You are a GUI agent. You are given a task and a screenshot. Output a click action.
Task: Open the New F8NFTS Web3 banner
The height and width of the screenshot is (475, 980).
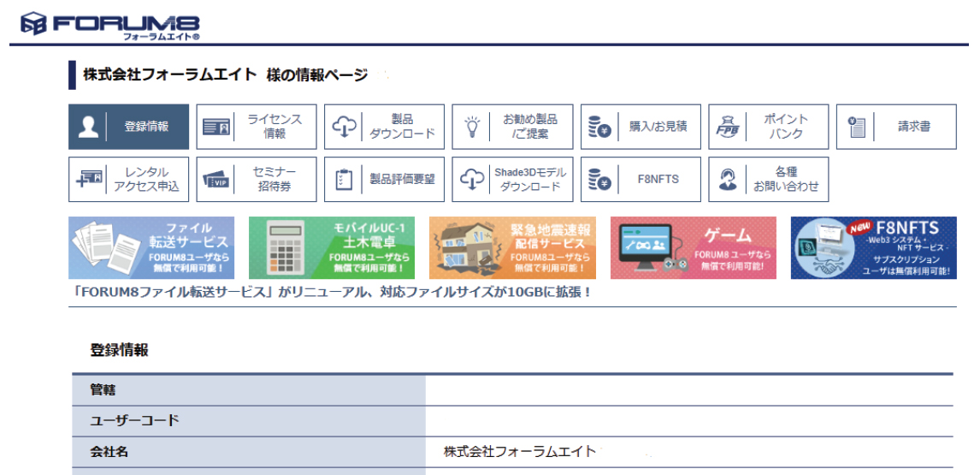coord(874,248)
